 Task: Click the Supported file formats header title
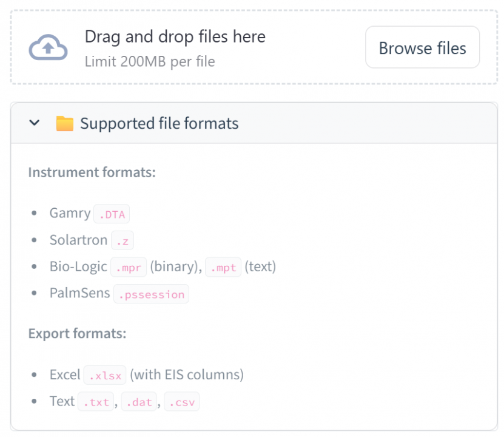(159, 123)
